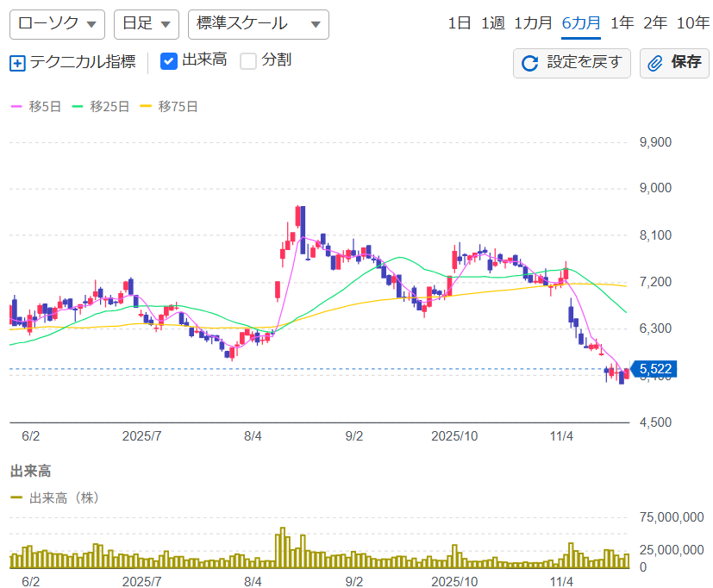Click the tall August candlestick peak
The width and height of the screenshot is (713, 588).
[x=299, y=220]
